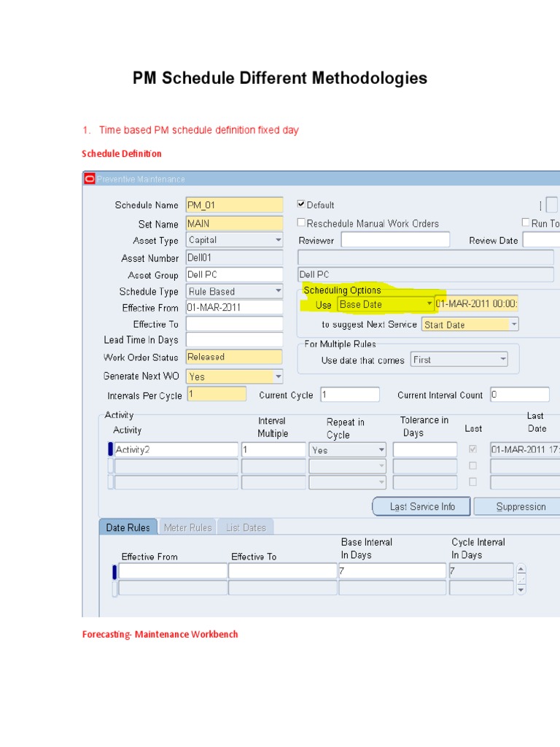
Task: Click Tolerance in Days field for Activity2
Action: click(425, 449)
